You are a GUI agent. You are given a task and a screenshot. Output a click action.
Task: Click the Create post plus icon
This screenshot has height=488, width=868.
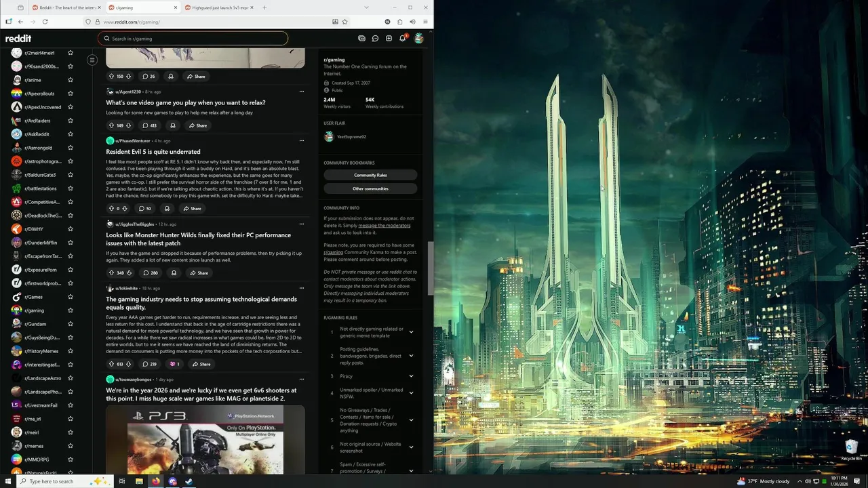pyautogui.click(x=389, y=39)
